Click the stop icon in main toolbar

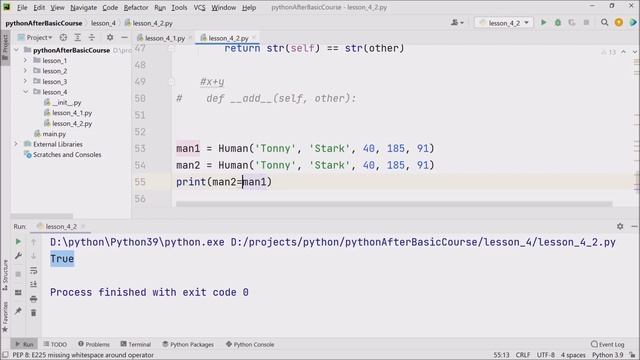coord(586,23)
